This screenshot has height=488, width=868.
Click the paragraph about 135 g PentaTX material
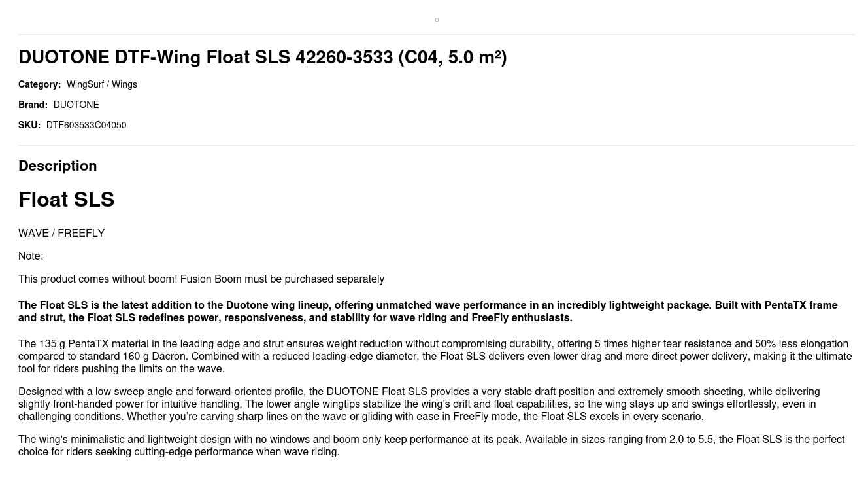[x=434, y=357]
